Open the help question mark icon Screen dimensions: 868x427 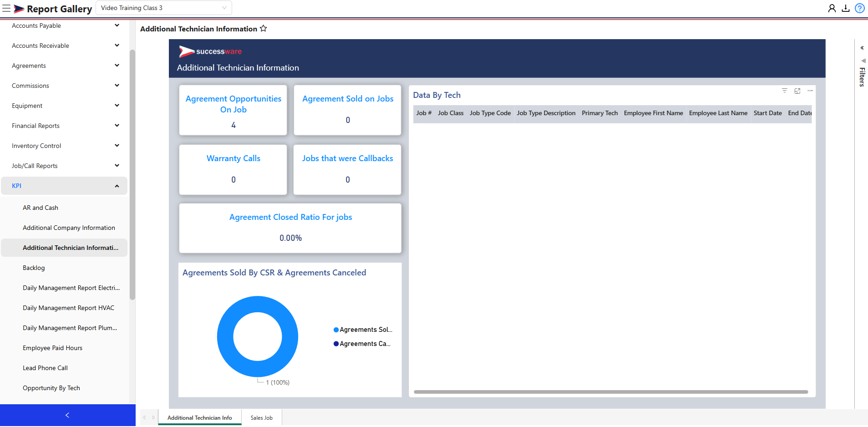click(860, 8)
